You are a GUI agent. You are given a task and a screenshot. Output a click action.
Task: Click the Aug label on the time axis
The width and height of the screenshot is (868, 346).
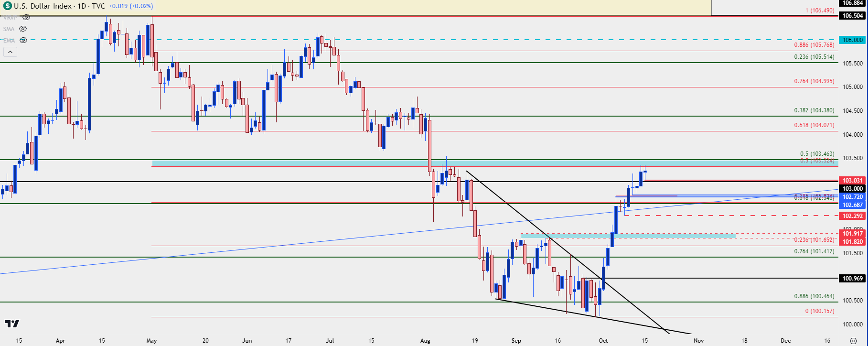[x=425, y=341]
